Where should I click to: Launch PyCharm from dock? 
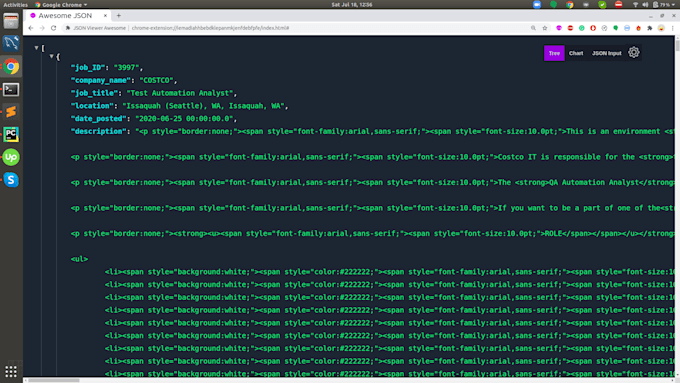pos(11,134)
